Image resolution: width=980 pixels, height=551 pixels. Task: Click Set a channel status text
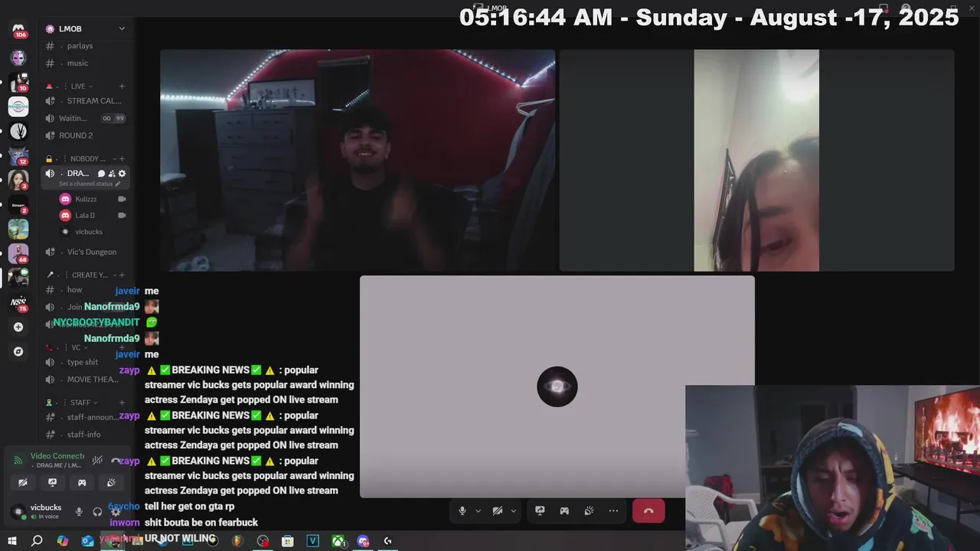click(86, 184)
